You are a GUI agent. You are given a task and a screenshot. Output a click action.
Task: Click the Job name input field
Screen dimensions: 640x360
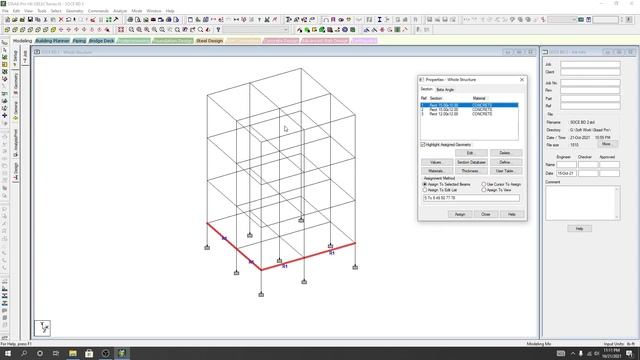point(590,64)
